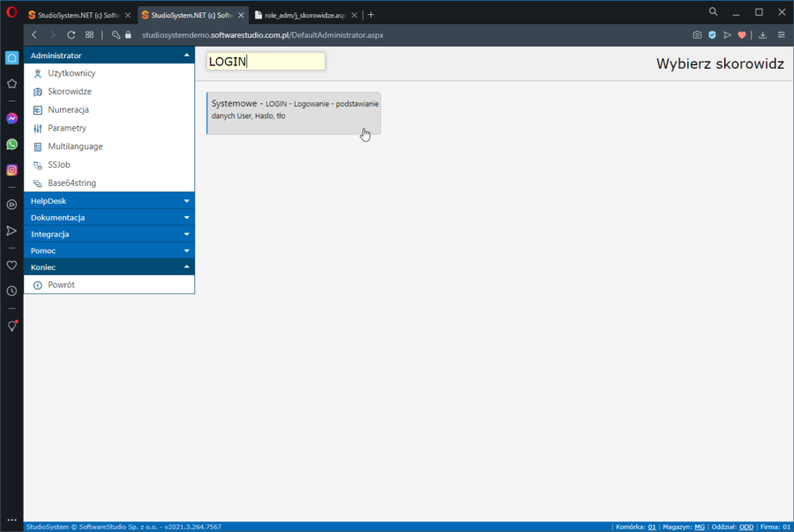This screenshot has height=532, width=794.
Task: Click the Parametry sliders icon
Action: point(38,129)
